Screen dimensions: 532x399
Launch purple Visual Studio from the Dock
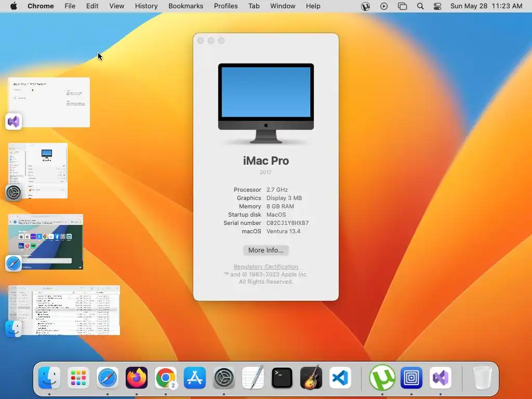441,378
